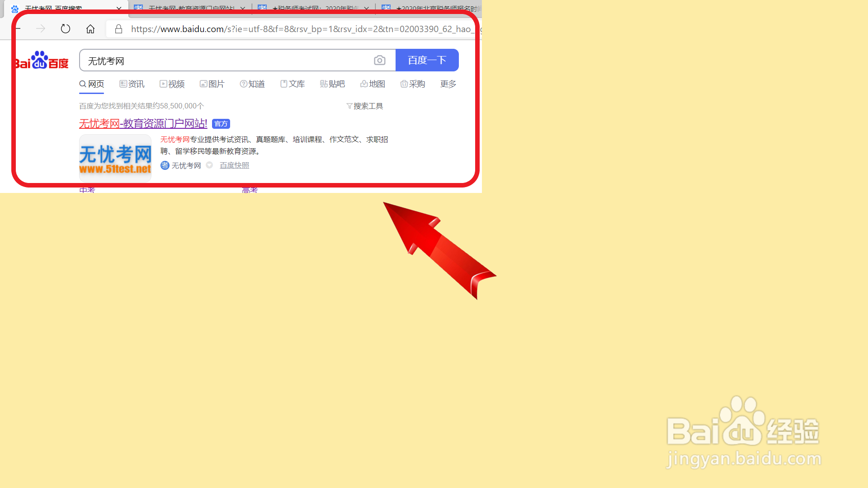Open image search camera icon

[x=380, y=60]
